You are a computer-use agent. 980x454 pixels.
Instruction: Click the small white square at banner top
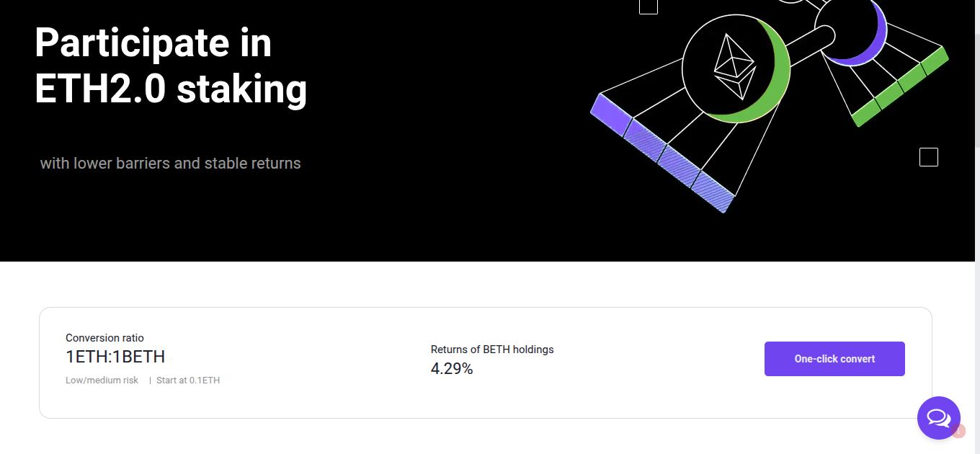click(x=649, y=6)
